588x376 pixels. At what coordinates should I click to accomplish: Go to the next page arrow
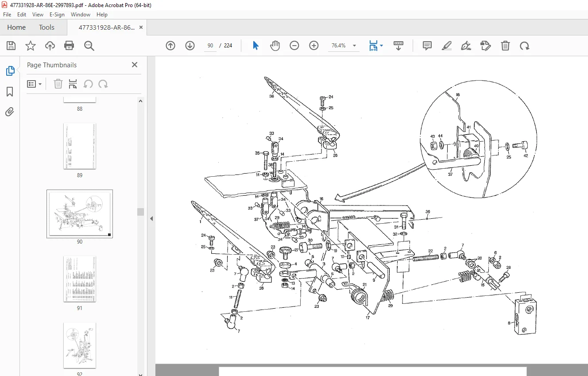pos(190,46)
